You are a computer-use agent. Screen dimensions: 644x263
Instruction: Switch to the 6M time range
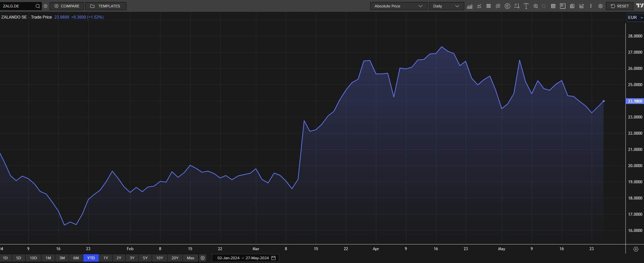click(76, 258)
